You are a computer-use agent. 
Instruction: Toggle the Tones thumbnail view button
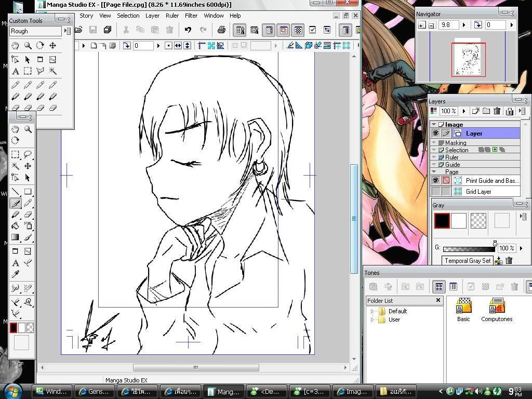438,287
